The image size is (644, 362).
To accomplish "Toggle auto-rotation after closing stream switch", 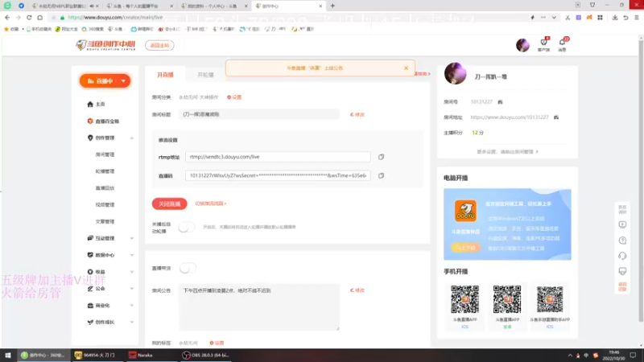I will [x=187, y=227].
